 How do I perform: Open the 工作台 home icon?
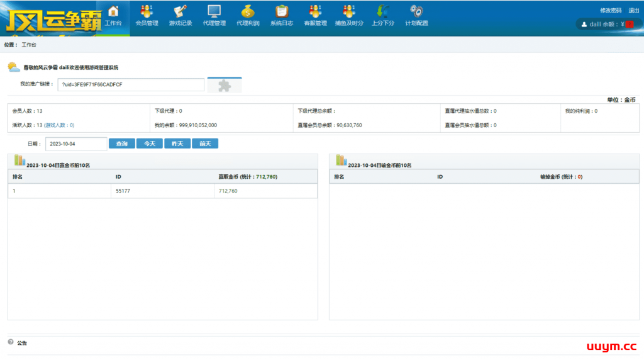point(113,15)
